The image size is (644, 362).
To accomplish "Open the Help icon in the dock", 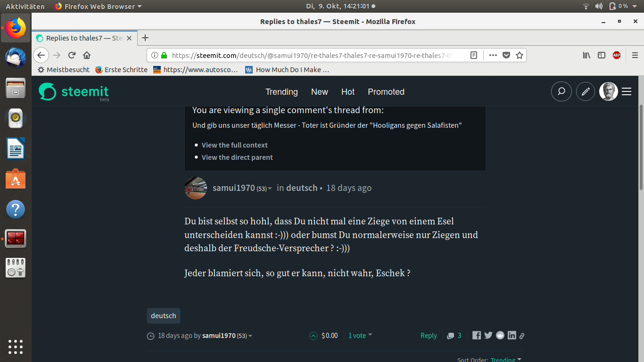I will tap(16, 209).
